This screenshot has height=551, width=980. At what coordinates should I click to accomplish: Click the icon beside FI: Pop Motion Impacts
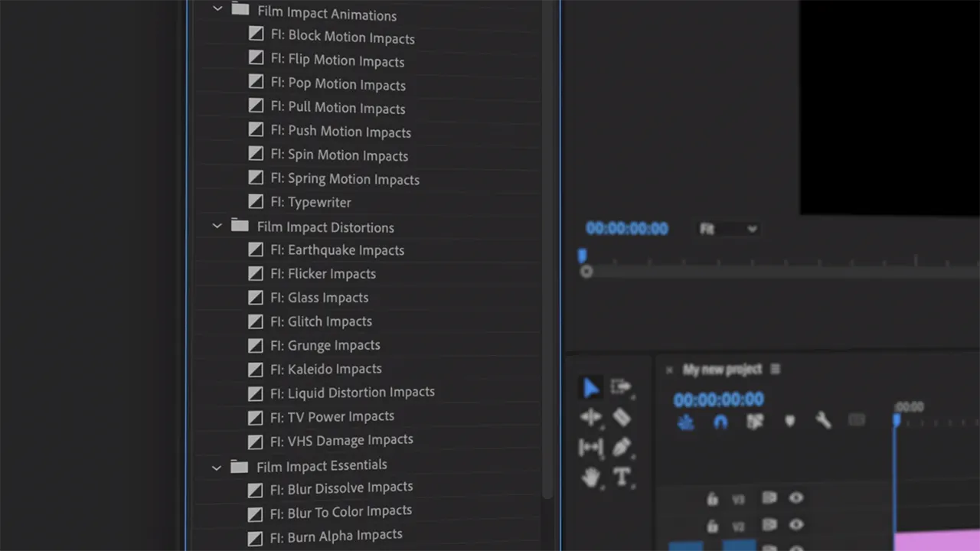[256, 81]
